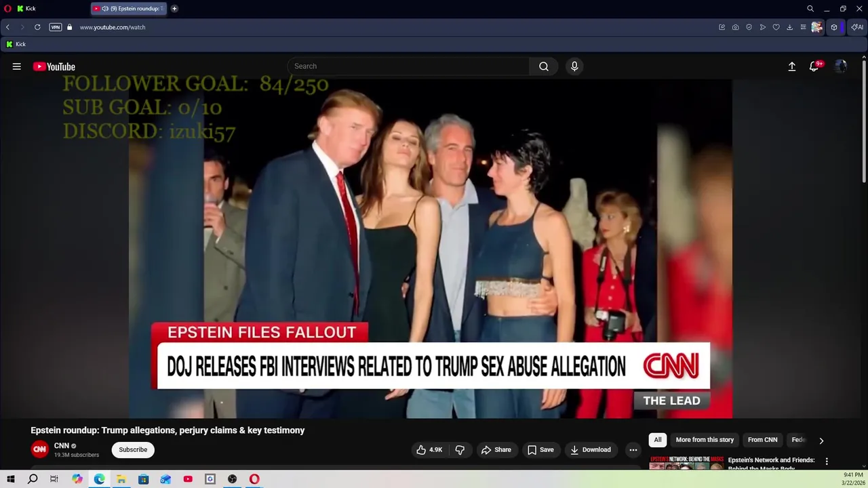The height and width of the screenshot is (488, 868).
Task: Open the Opera snapshot camera tool
Action: [736, 27]
